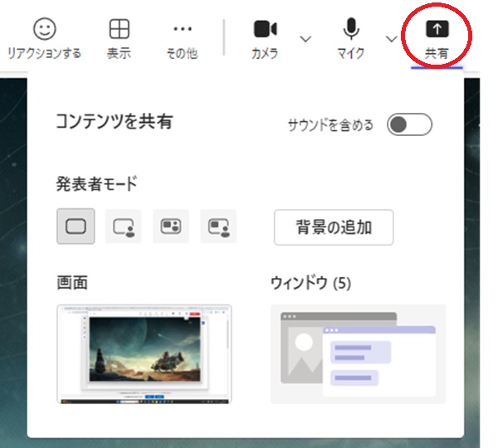Image resolution: width=498 pixels, height=448 pixels.
Task: Click the 共有 share arrow icon
Action: 437,29
